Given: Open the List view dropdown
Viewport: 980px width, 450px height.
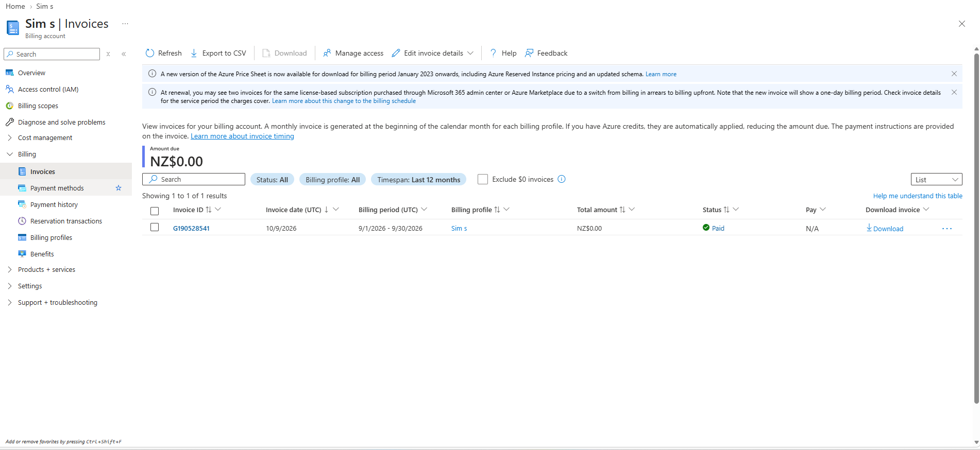Looking at the screenshot, I should click(936, 179).
